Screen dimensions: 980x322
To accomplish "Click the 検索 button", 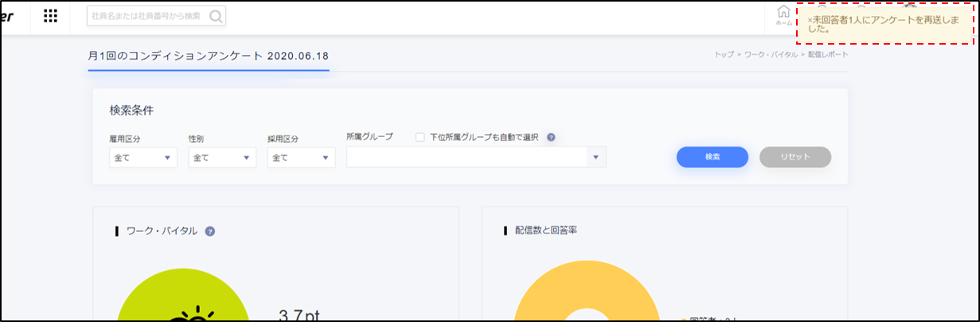I will [x=713, y=157].
